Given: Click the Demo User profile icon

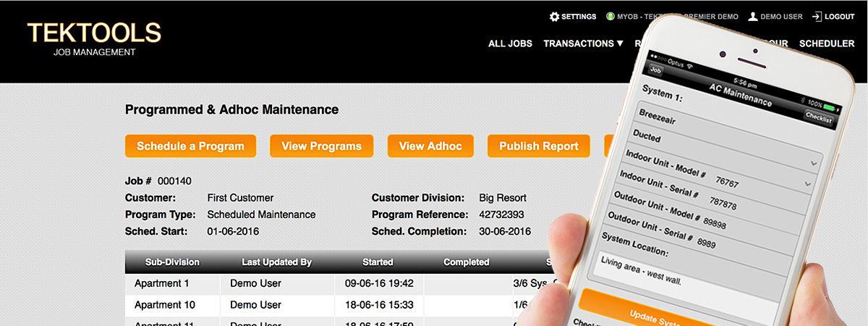Looking at the screenshot, I should (753, 17).
